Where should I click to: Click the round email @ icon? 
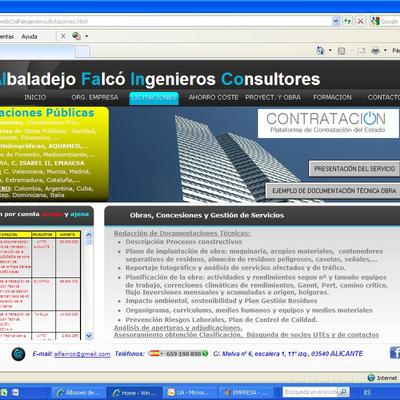click(x=18, y=354)
